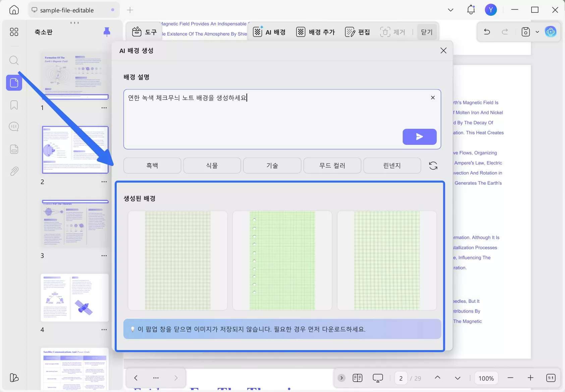Open the bookmarks panel in the sidebar
The image size is (565, 392).
pyautogui.click(x=14, y=105)
